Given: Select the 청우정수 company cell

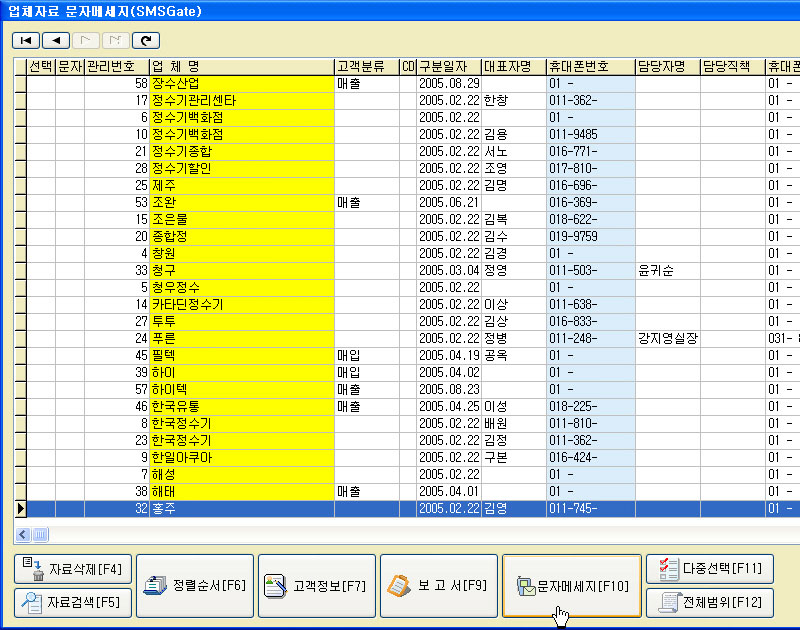Looking at the screenshot, I should (242, 288).
